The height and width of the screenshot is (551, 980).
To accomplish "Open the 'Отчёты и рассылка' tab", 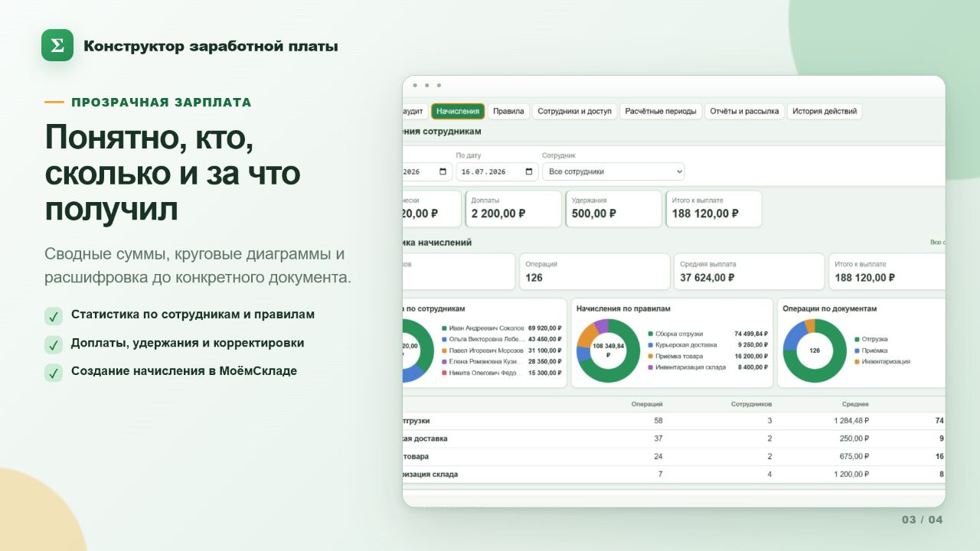I will coord(744,111).
